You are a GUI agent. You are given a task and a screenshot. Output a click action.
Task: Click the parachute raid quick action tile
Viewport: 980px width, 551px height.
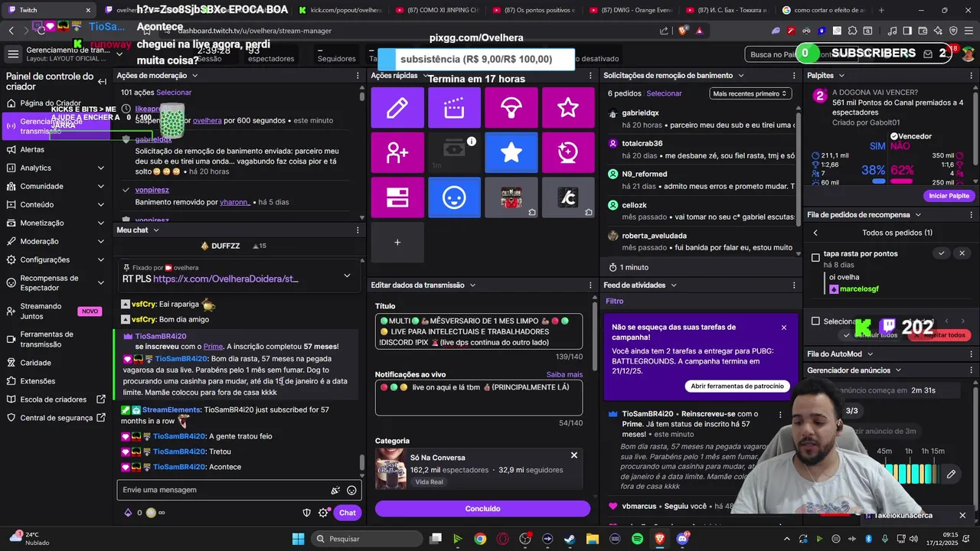(x=511, y=108)
